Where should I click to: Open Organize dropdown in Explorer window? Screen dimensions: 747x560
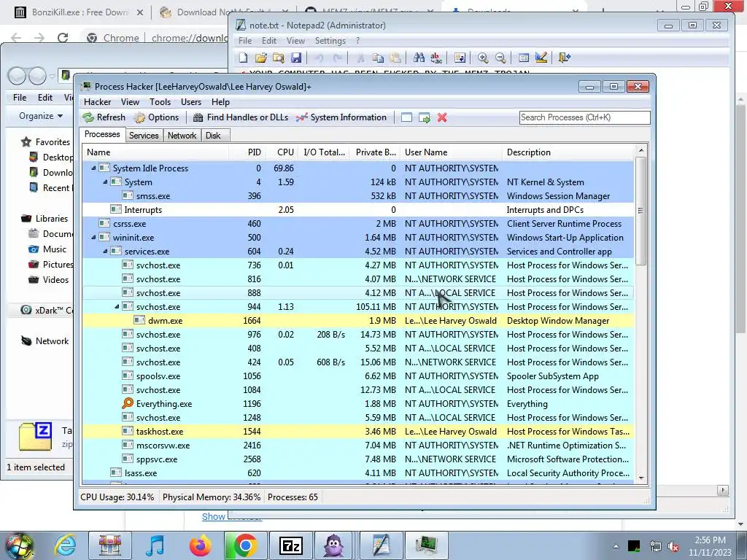[x=41, y=116]
